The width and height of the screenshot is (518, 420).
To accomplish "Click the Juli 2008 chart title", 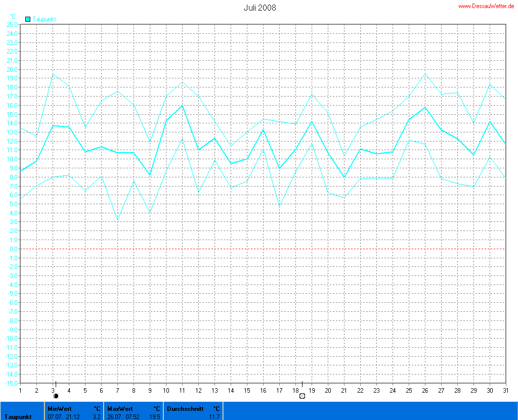I will click(x=260, y=8).
